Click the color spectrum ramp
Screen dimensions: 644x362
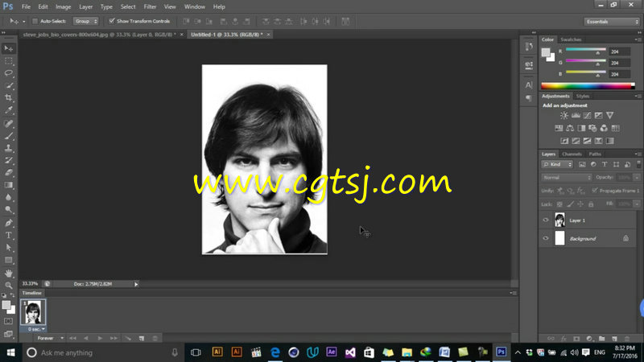588,86
